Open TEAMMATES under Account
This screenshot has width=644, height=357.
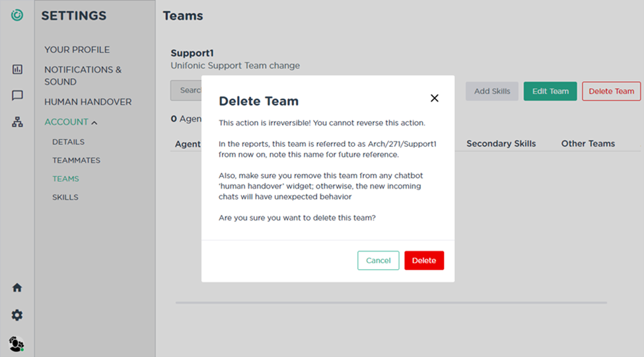pyautogui.click(x=76, y=161)
